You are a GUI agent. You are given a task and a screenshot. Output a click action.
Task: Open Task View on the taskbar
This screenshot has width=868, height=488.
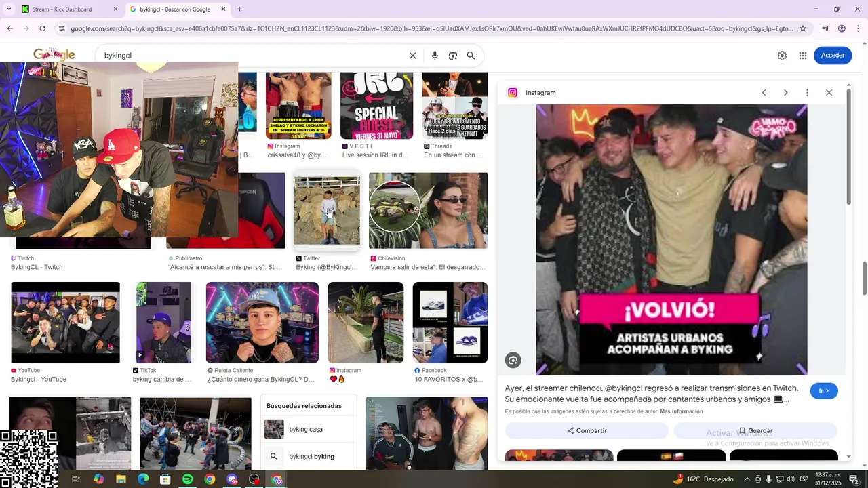pos(76,479)
